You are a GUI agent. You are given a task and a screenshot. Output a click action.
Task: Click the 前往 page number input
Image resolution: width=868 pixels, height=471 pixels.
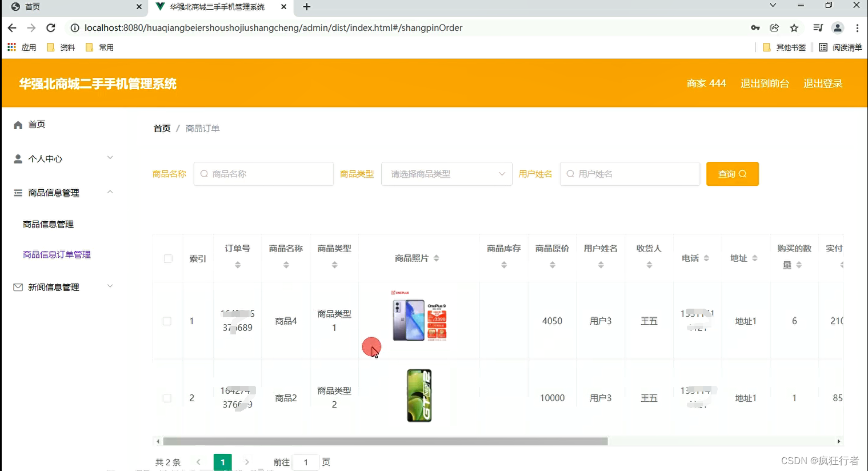(x=306, y=462)
